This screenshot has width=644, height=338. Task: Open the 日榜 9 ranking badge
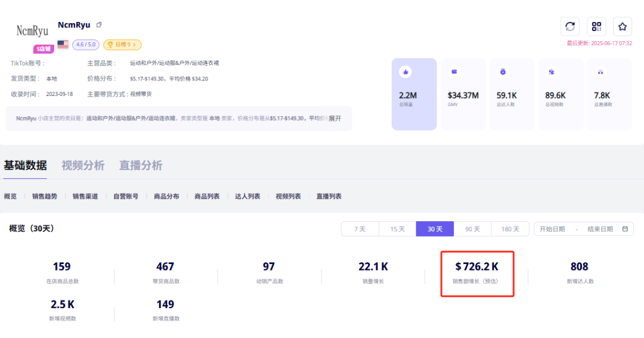(122, 45)
